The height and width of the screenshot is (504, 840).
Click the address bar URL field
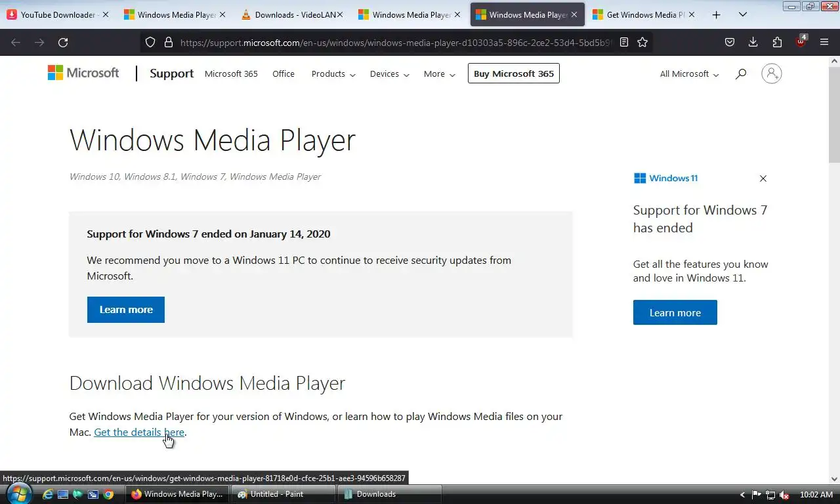tap(396, 42)
